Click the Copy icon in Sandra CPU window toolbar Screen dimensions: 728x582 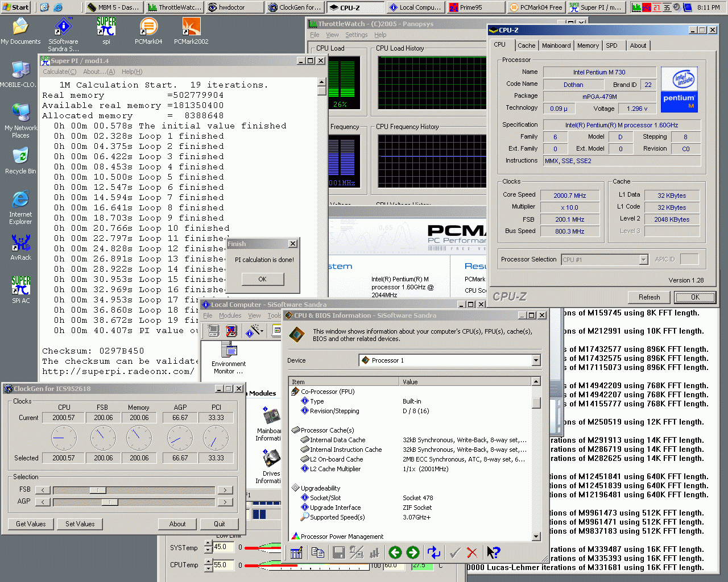pyautogui.click(x=318, y=552)
